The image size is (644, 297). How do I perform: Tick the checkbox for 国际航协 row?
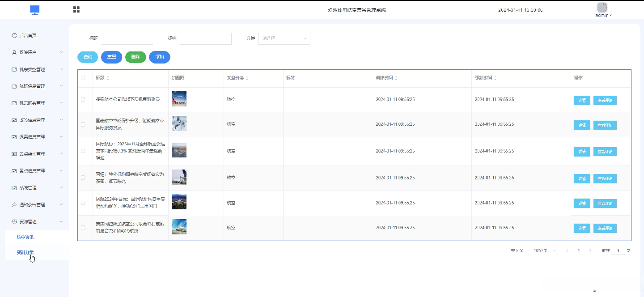[83, 151]
